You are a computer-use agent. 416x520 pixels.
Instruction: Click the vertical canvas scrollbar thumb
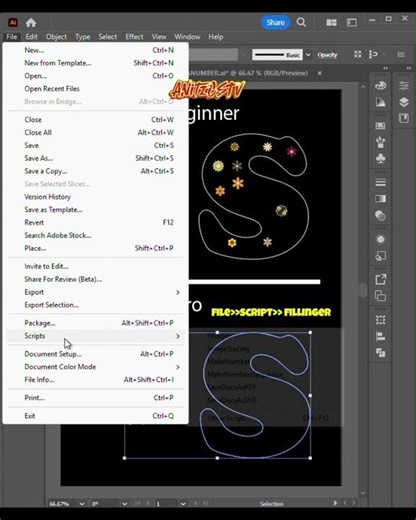[x=363, y=289]
